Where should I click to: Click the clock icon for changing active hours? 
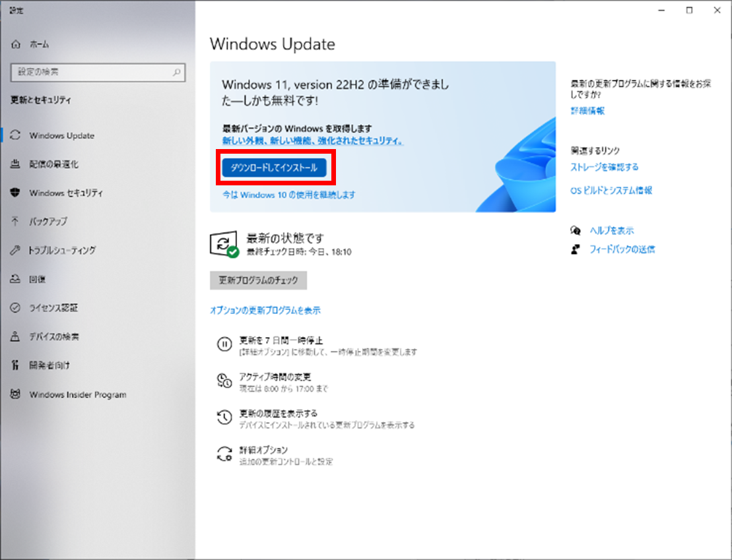pyautogui.click(x=224, y=381)
